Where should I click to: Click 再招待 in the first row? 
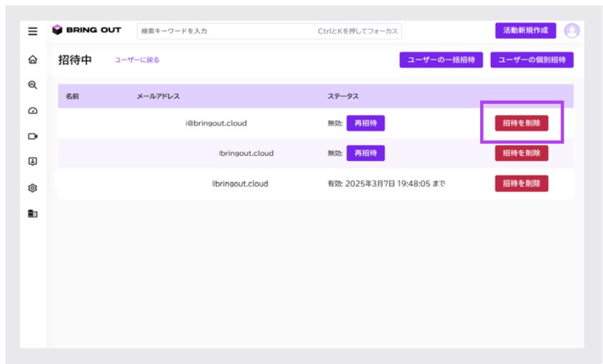tap(365, 123)
